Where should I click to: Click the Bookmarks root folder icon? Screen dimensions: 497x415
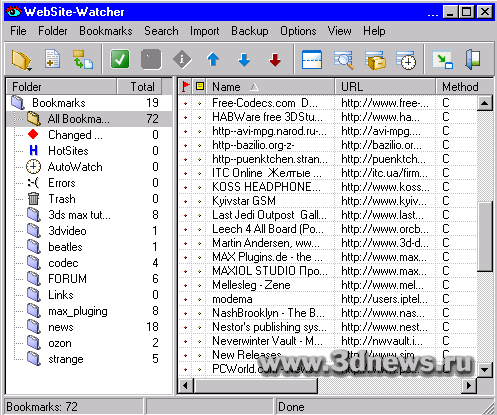18,102
